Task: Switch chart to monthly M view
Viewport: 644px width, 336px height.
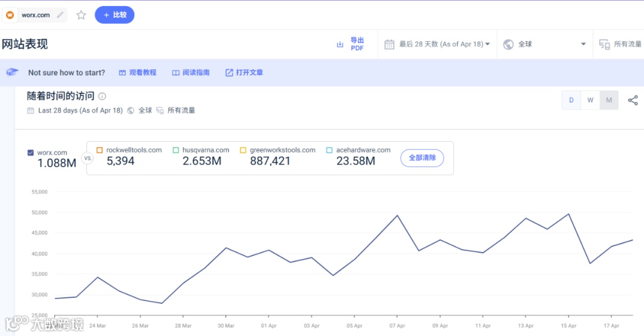Action: click(x=609, y=100)
